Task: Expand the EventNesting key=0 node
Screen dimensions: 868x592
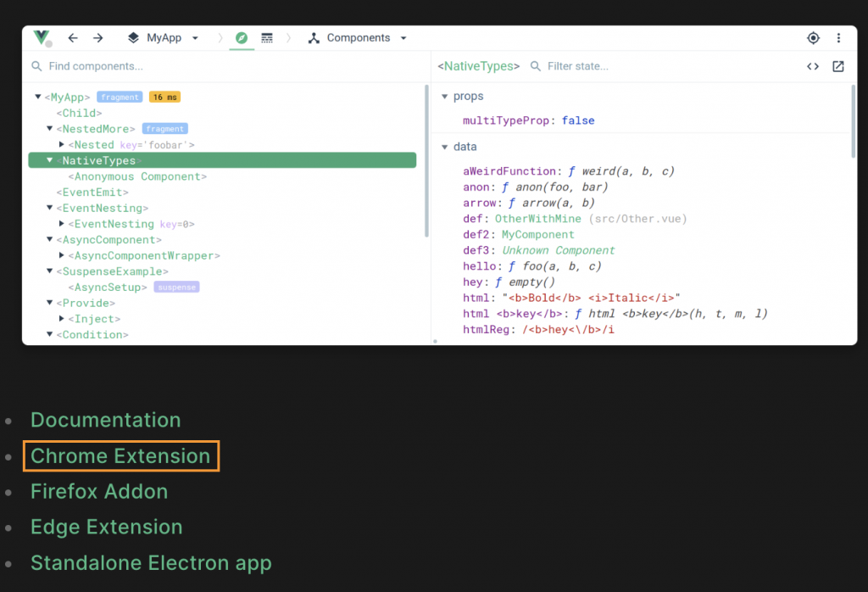Action: tap(61, 224)
